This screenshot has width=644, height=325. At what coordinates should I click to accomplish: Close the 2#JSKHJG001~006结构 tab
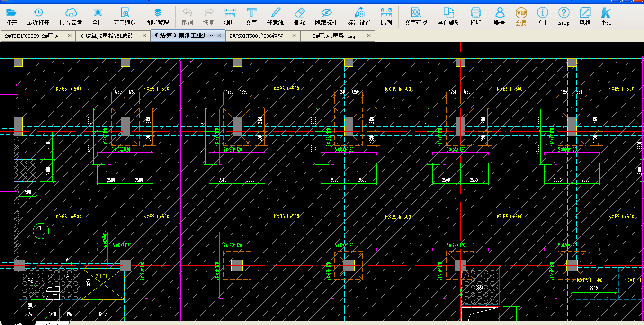click(x=295, y=36)
